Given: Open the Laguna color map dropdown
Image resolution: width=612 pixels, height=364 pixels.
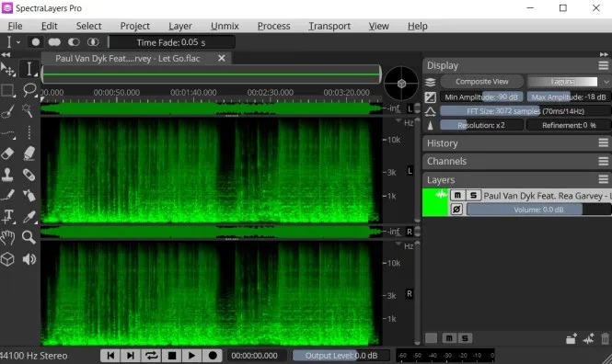Looking at the screenshot, I should (x=606, y=82).
